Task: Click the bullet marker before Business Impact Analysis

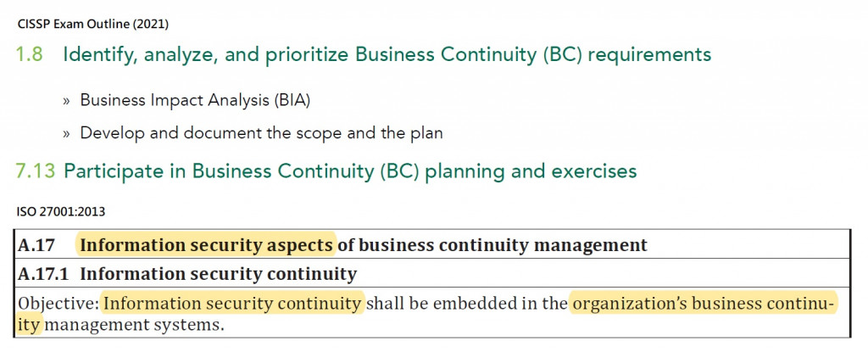Action: tap(67, 102)
